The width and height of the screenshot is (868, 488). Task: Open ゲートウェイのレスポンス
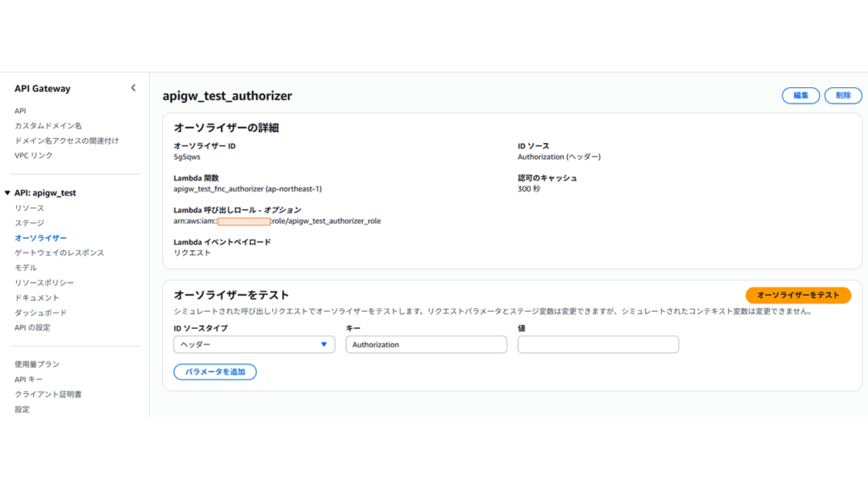(x=59, y=252)
